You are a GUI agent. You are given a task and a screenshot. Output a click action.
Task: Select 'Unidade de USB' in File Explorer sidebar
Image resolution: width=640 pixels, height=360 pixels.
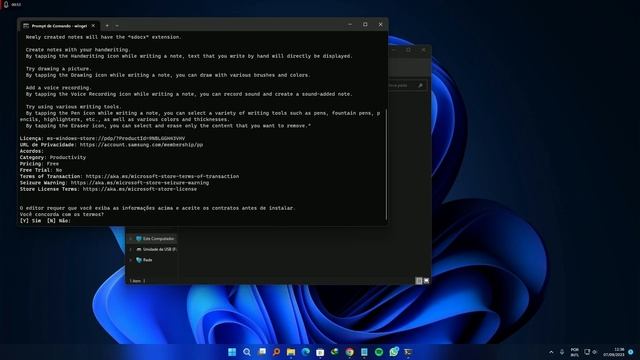coord(156,249)
